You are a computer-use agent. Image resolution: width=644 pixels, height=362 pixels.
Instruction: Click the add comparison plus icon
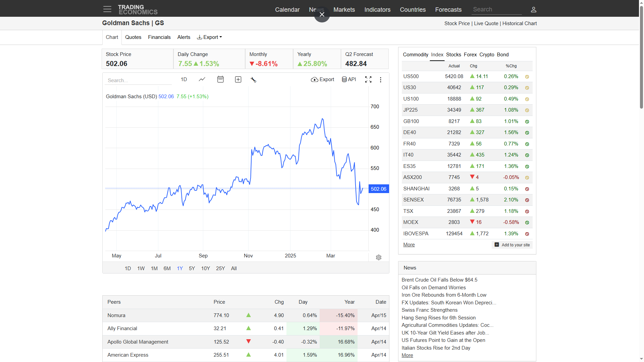[x=238, y=79]
